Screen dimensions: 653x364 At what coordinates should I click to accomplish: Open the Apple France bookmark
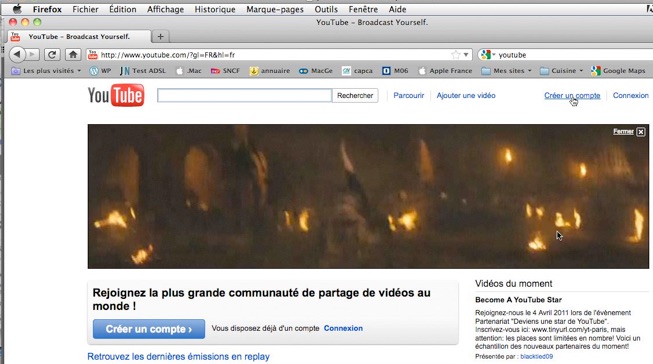pos(445,71)
